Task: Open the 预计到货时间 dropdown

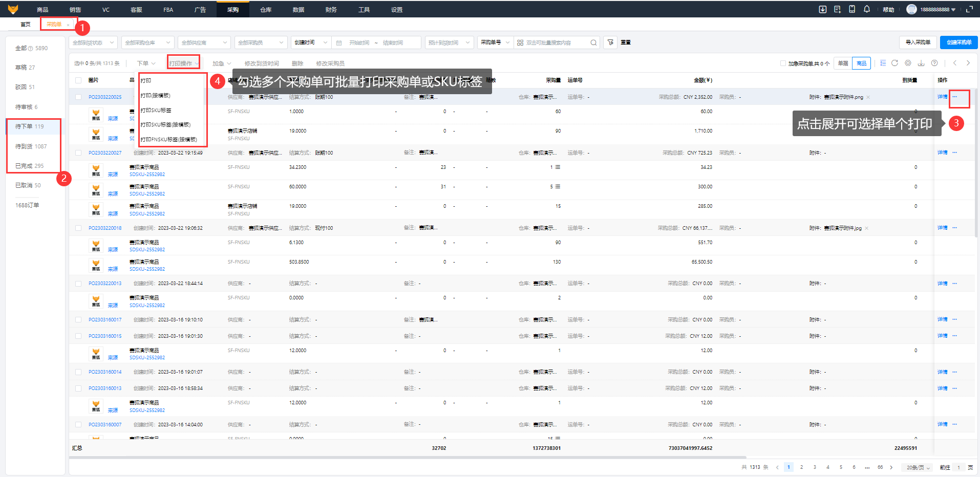Action: [449, 42]
